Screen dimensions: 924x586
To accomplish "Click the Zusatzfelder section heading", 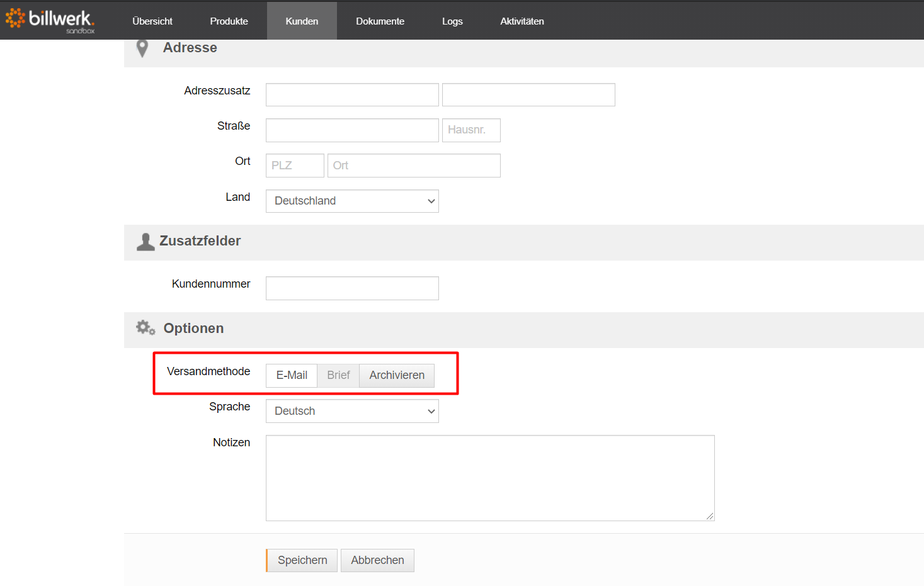I will coord(200,241).
